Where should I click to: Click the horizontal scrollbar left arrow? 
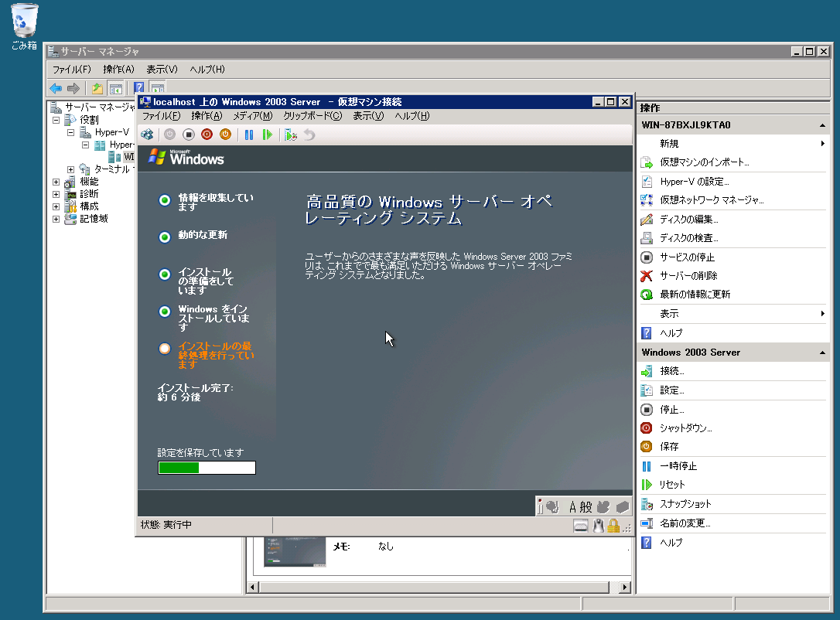pos(253,588)
